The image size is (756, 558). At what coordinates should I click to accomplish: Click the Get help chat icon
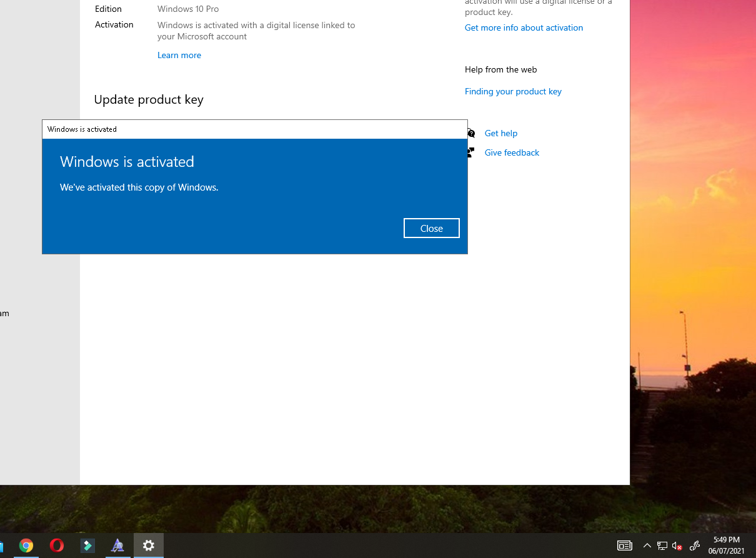pyautogui.click(x=471, y=133)
